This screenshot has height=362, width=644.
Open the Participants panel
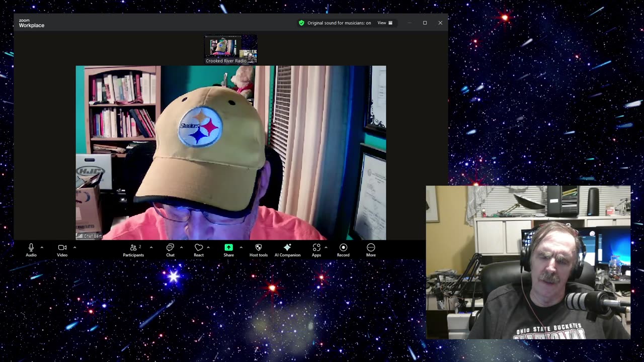click(133, 250)
